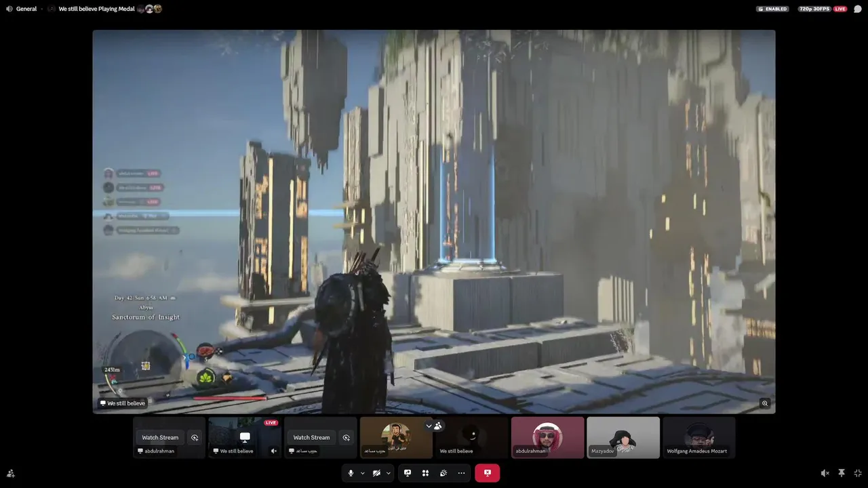Viewport: 868px width, 488px height.
Task: Focus Wolfgang Amadeus Mozart's tile
Action: click(699, 438)
